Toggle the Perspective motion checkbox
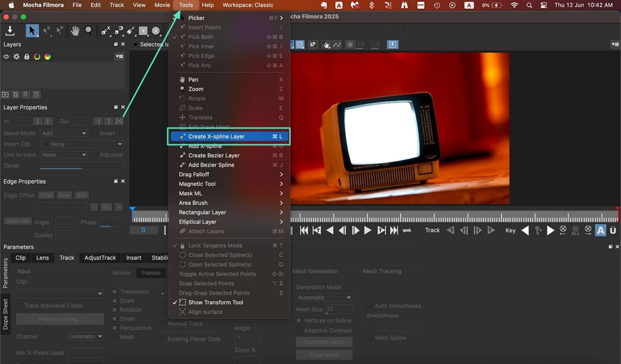Image resolution: width=621 pixels, height=364 pixels. point(115,328)
